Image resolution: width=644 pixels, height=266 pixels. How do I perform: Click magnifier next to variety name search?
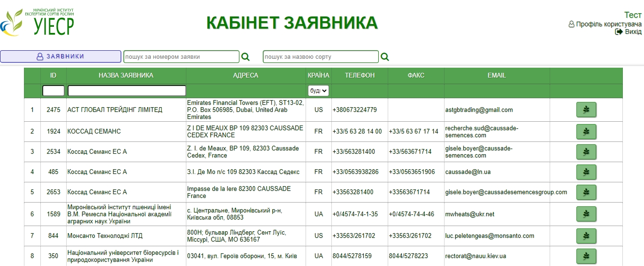point(385,57)
